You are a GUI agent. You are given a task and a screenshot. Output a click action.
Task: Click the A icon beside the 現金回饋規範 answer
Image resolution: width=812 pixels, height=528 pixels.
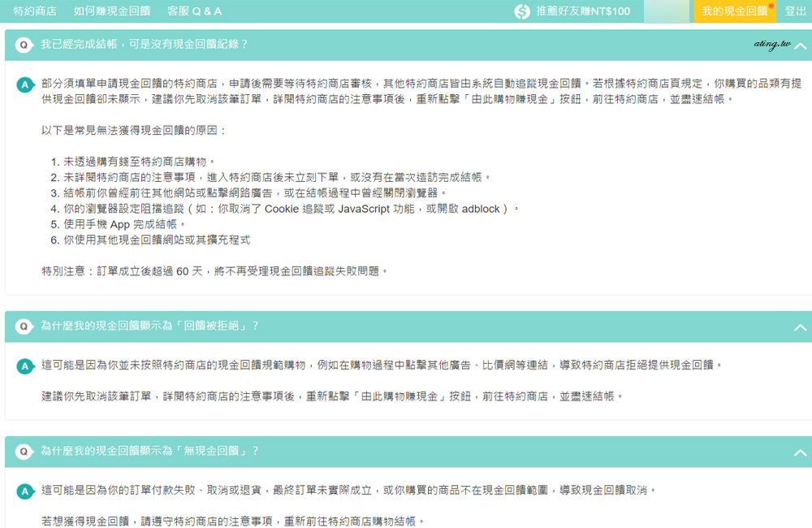click(x=25, y=366)
